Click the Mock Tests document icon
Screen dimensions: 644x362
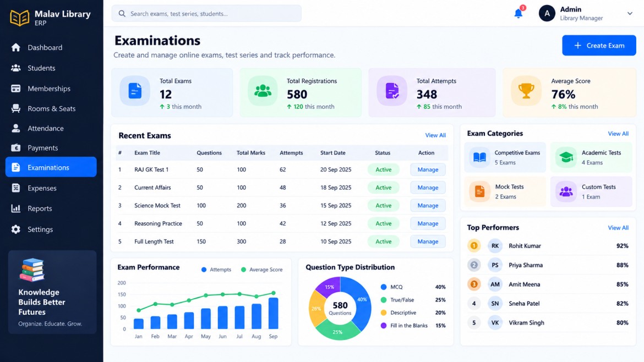click(479, 191)
